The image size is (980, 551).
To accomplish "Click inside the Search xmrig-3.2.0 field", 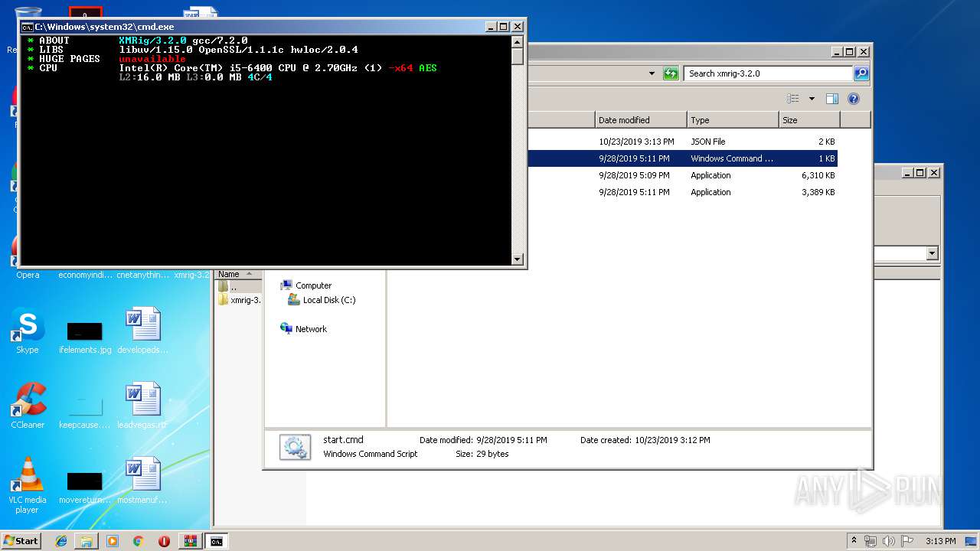I will point(768,73).
